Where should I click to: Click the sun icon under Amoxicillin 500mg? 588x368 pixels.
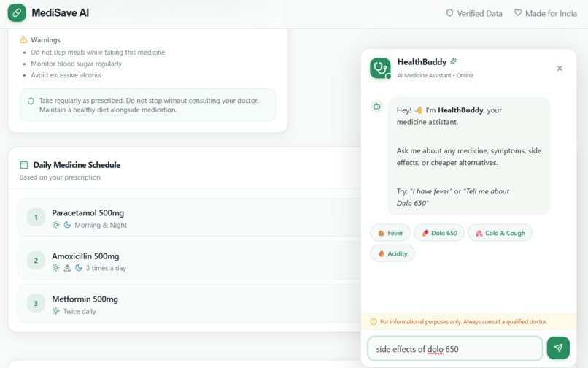point(56,268)
